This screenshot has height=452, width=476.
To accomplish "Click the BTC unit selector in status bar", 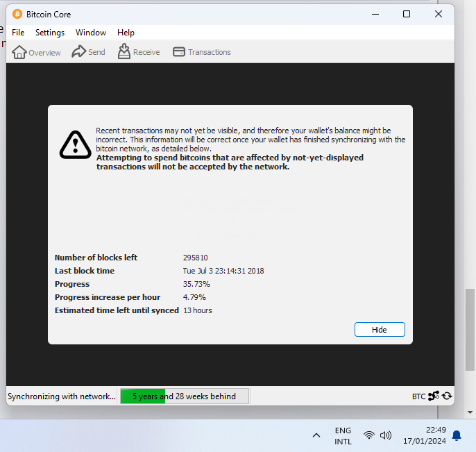I will pyautogui.click(x=418, y=396).
